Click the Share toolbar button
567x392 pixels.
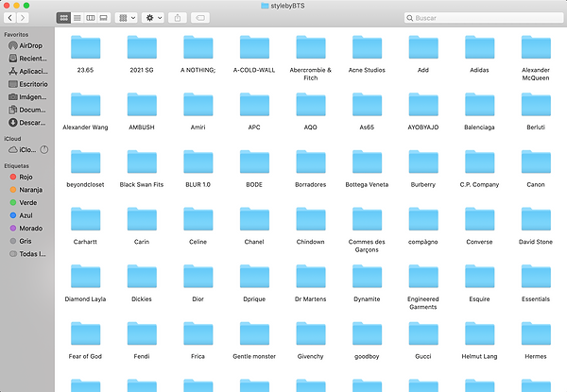pos(178,18)
